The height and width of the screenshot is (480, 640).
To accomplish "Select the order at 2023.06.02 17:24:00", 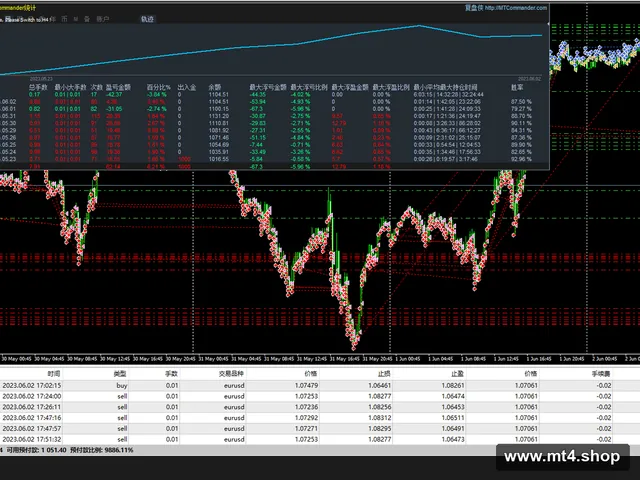I will click(x=320, y=396).
